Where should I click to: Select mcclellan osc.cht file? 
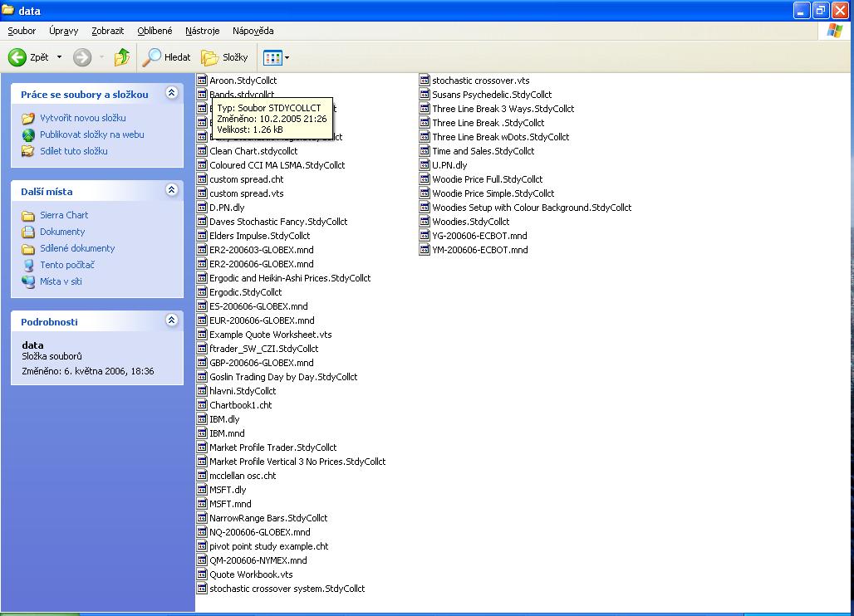click(x=243, y=477)
